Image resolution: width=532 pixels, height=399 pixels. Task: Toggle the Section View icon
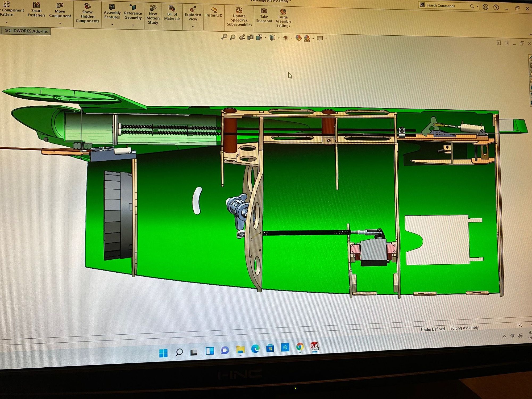point(250,38)
